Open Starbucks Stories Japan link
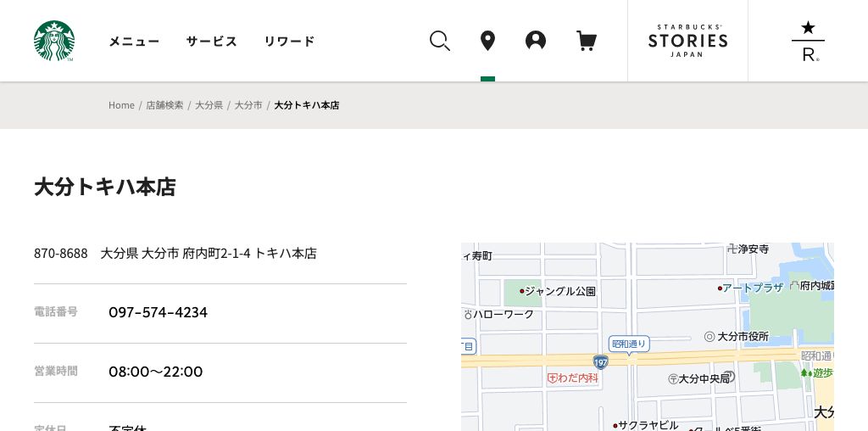The width and height of the screenshot is (868, 431). coord(687,41)
